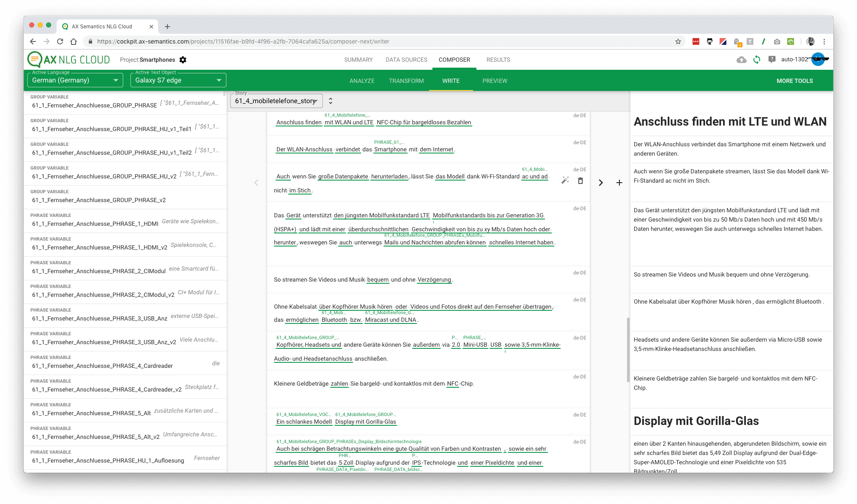Click the left chevron beside the sentence
The height and width of the screenshot is (504, 857).
pyautogui.click(x=256, y=183)
